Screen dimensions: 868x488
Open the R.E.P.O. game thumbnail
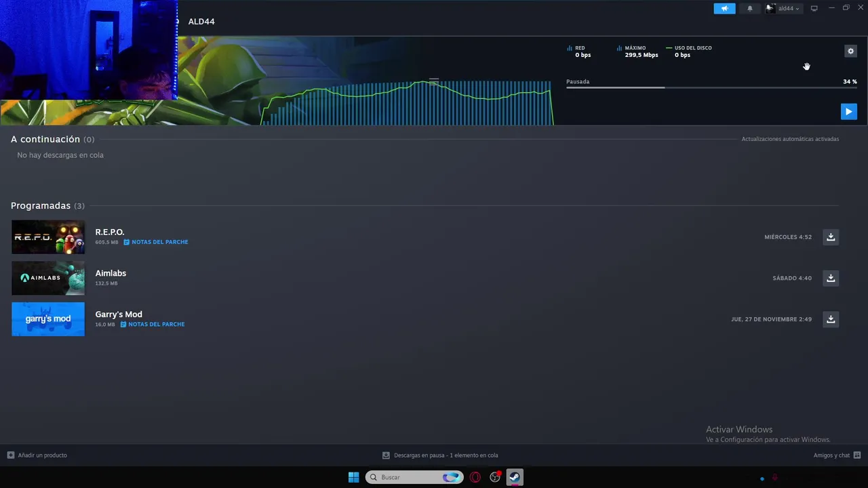tap(48, 237)
